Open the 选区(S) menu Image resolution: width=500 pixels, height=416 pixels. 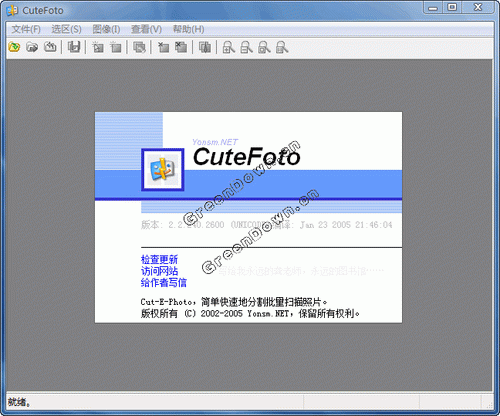tap(66, 29)
